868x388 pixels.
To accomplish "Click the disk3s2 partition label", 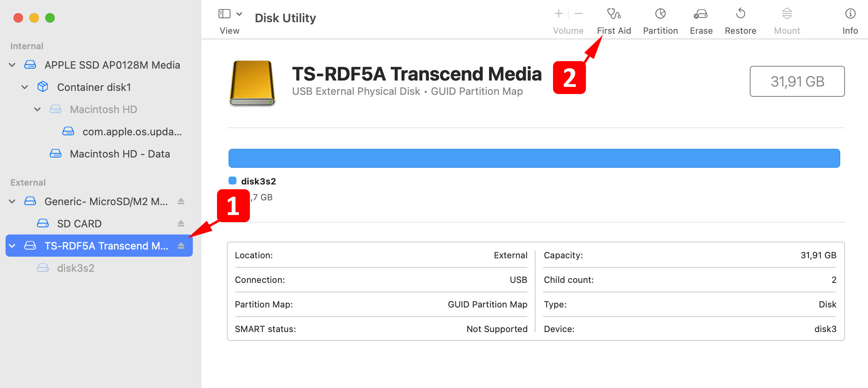I will point(259,181).
